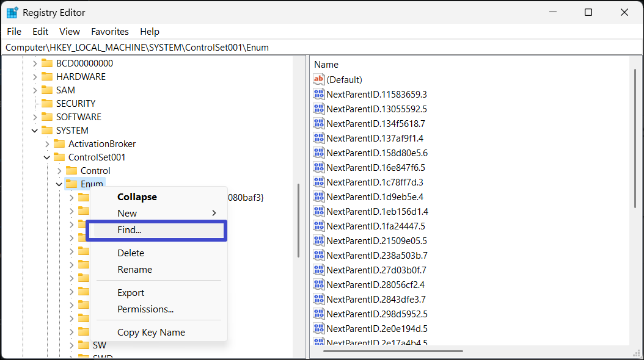Click the ActivationBroker folder icon
This screenshot has height=360, width=644.
[59, 144]
